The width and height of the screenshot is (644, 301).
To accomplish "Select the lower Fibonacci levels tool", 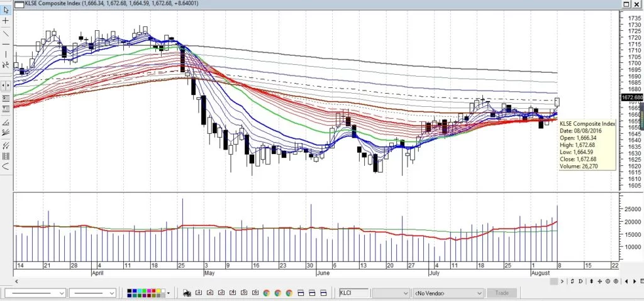I will coord(6,109).
